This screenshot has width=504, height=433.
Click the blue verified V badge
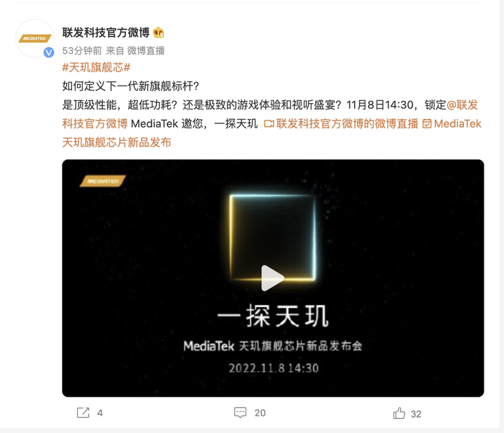tap(49, 52)
